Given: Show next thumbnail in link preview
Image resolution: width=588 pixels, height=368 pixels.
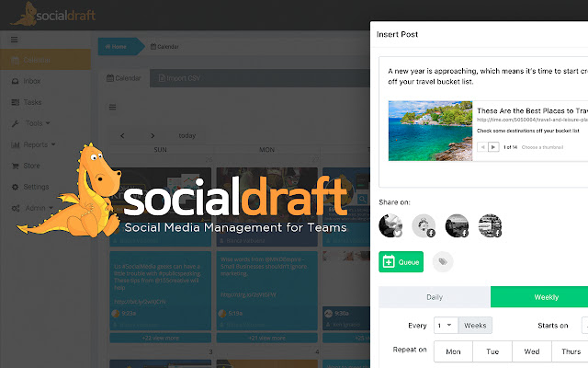Looking at the screenshot, I should tap(493, 147).
